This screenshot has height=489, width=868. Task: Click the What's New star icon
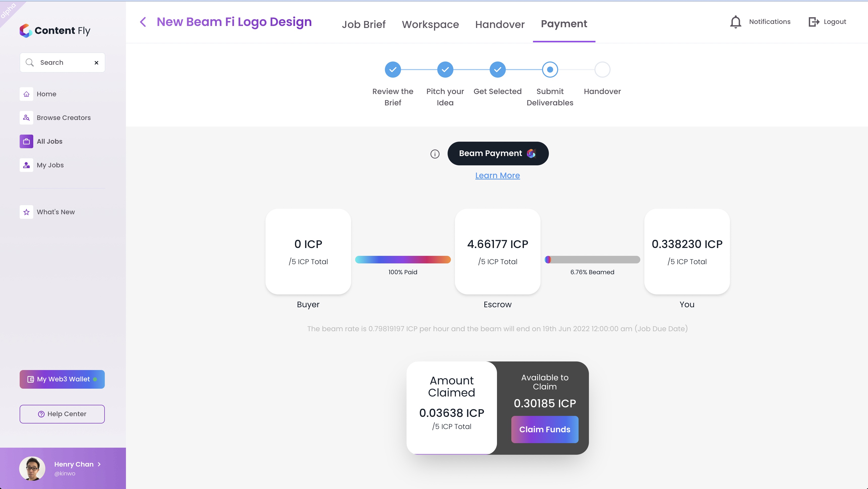26,212
